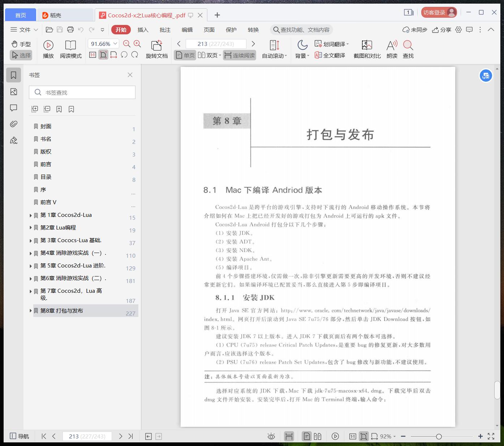Open 自动滚动 auto scroll dropdown
This screenshot has height=446, width=504.
tap(274, 49)
